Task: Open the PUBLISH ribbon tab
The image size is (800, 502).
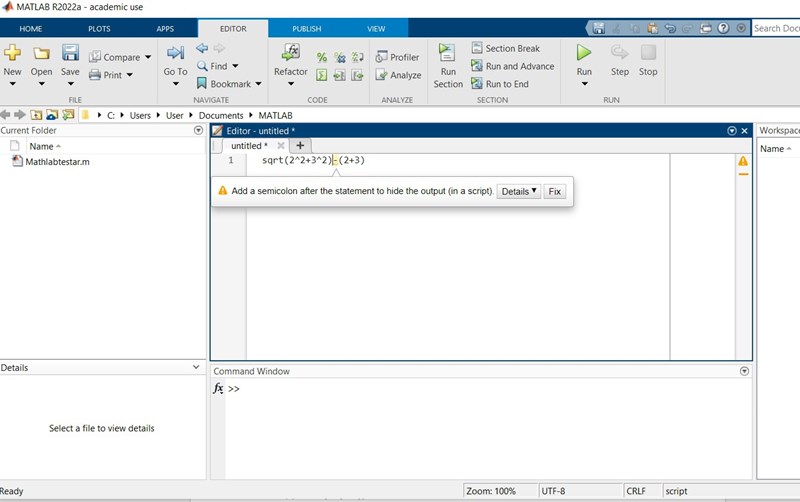Action: coord(306,29)
